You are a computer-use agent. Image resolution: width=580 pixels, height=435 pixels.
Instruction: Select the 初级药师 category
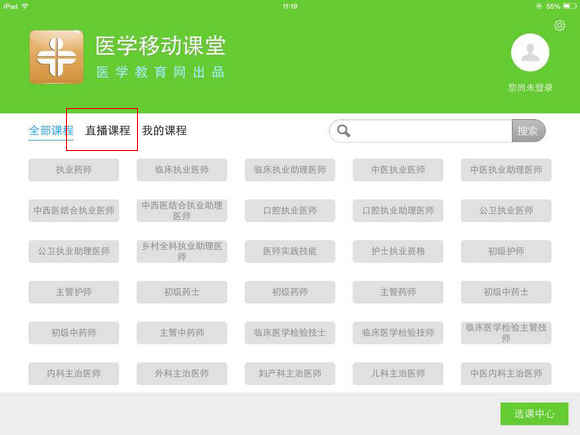pos(290,292)
